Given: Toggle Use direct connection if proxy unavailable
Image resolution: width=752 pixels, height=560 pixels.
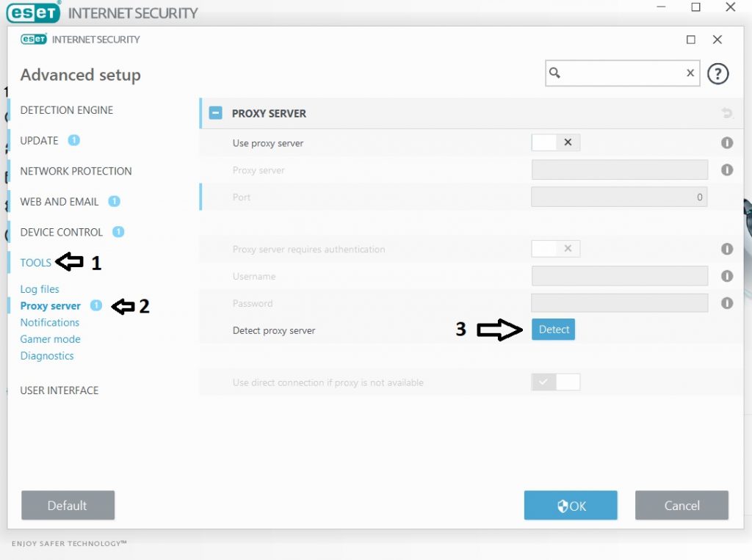Looking at the screenshot, I should pos(555,382).
